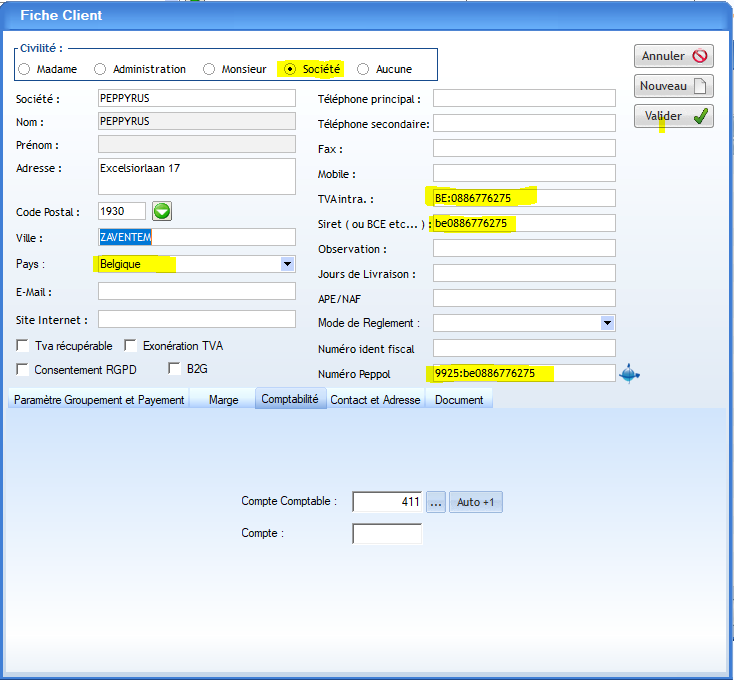Viewport: 734px width, 680px height.
Task: Open the Contact et Adresse tab
Action: (x=375, y=399)
